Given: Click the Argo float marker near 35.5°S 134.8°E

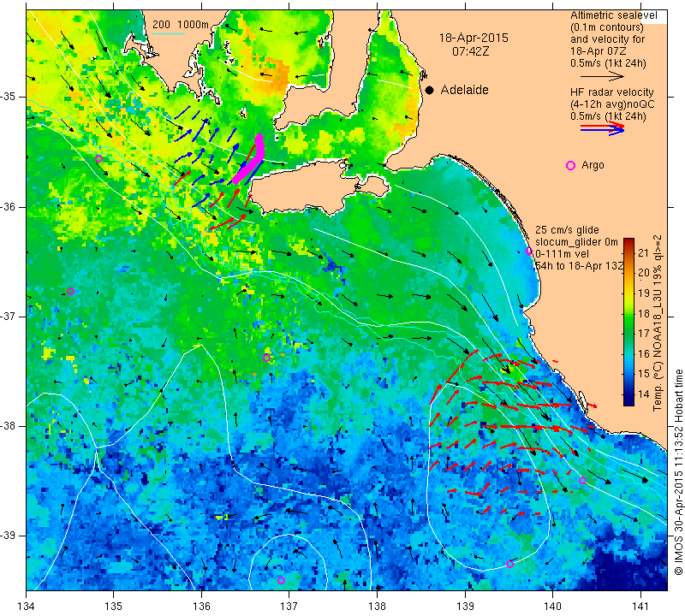Looking at the screenshot, I should 98,158.
